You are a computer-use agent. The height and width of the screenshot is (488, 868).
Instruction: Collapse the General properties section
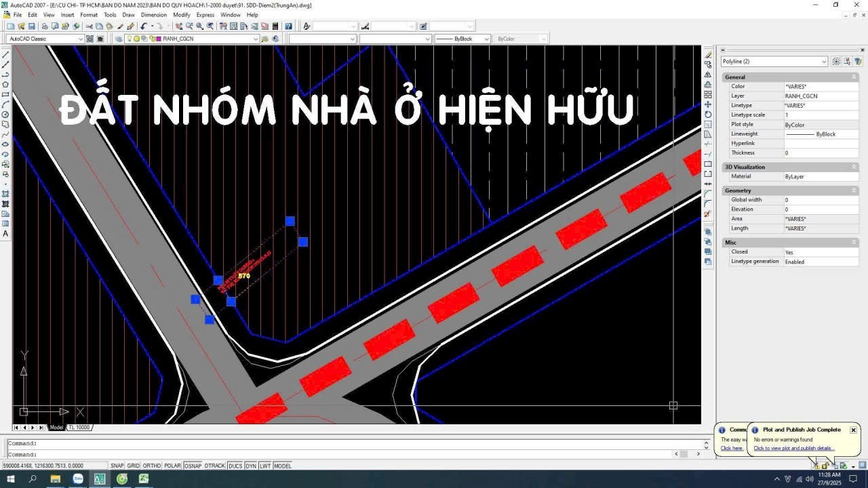(854, 77)
